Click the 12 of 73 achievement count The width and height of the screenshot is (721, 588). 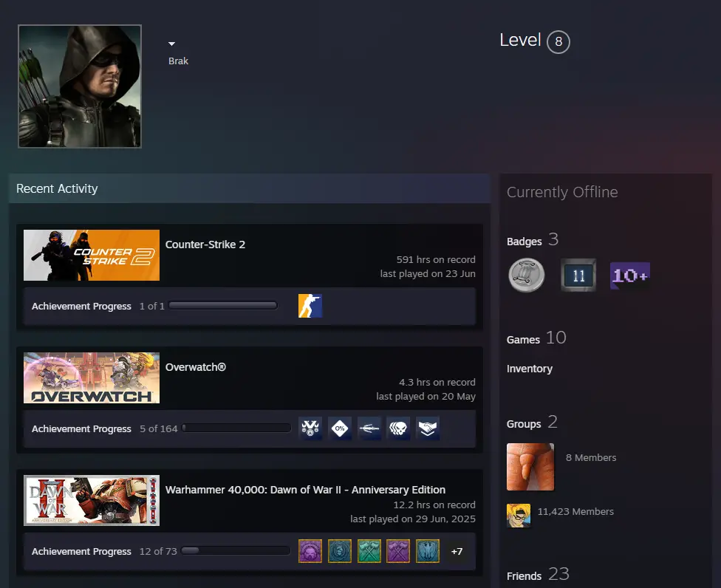pyautogui.click(x=158, y=551)
